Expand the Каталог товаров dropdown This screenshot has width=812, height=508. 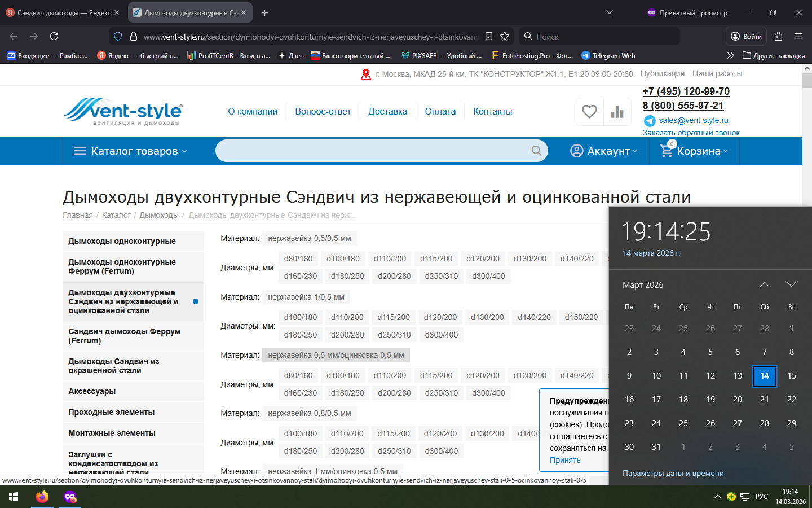(x=130, y=151)
